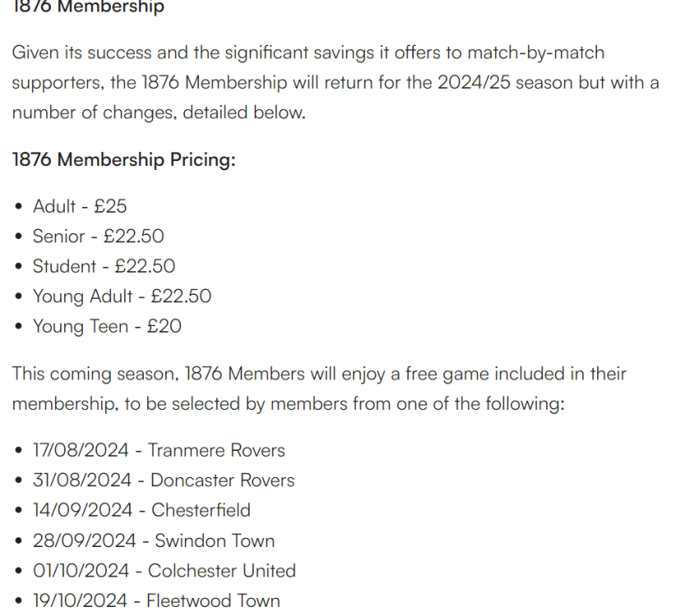
Task: Click the '2024/25 season' text in intro
Action: click(505, 83)
